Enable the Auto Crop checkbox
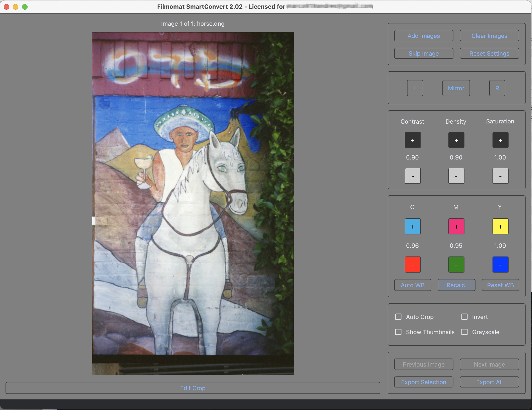 [x=398, y=317]
